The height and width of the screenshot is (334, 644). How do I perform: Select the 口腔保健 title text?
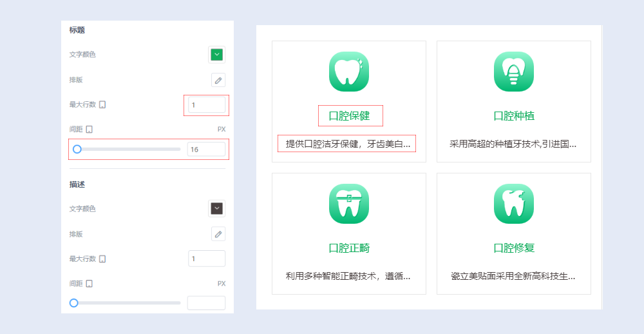coord(350,116)
